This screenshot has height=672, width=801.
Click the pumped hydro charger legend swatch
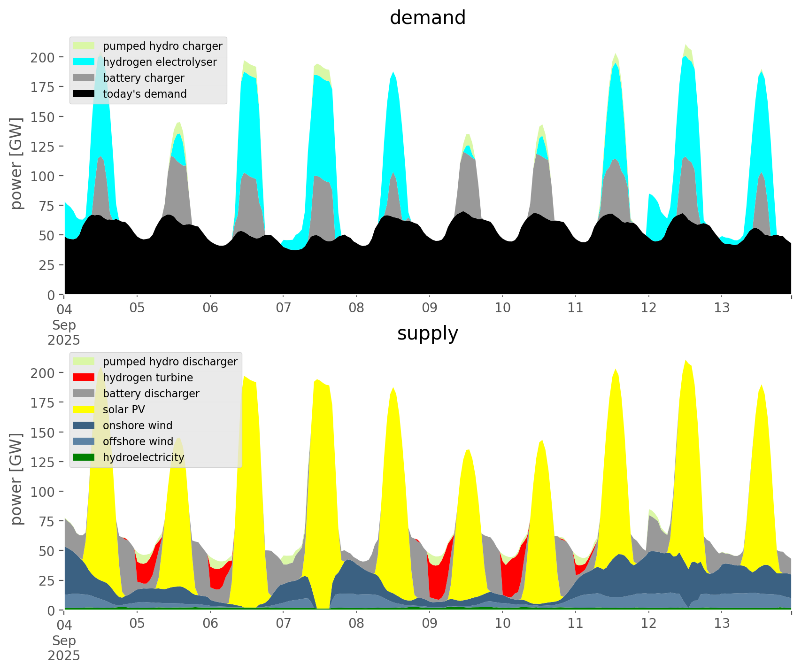tap(84, 46)
